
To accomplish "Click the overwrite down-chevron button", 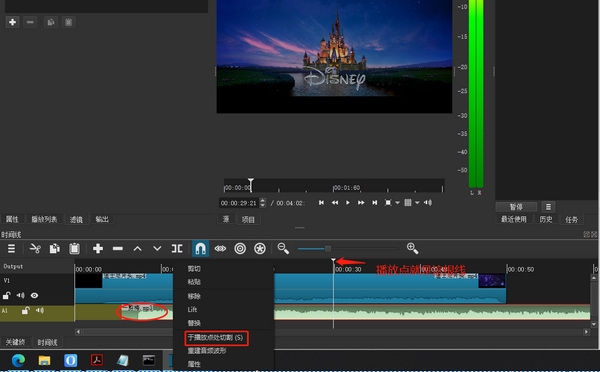I will [157, 249].
